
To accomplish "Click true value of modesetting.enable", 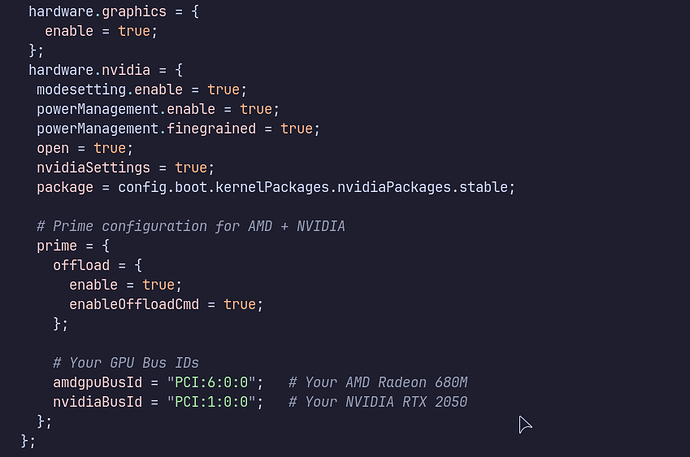I will tap(223, 89).
